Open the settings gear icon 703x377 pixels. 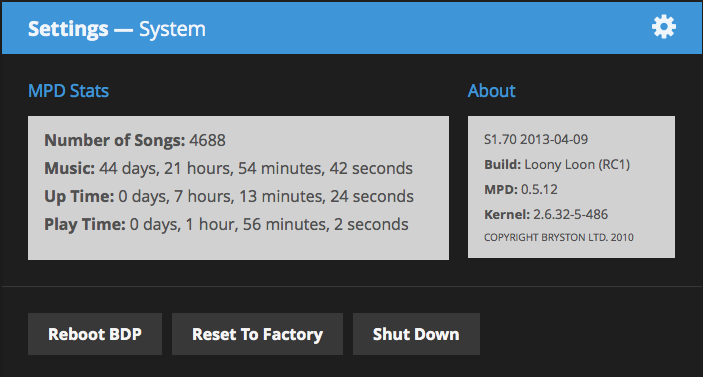(664, 27)
